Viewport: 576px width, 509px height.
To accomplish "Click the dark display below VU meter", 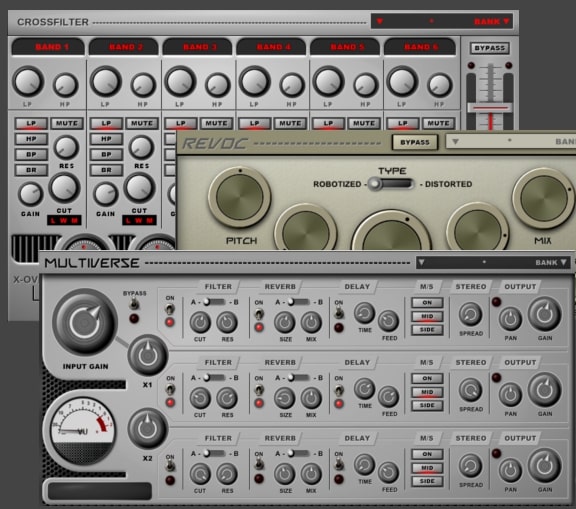I will click(x=100, y=491).
